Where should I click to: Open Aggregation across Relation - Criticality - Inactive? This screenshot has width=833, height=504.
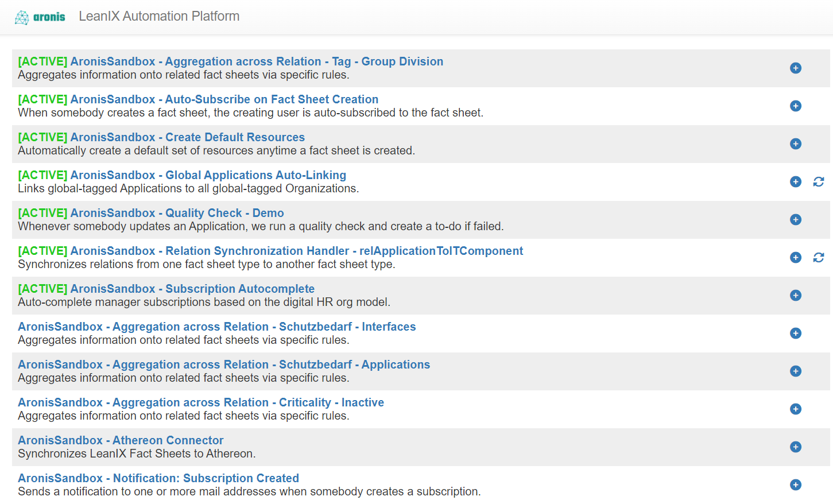(x=201, y=402)
